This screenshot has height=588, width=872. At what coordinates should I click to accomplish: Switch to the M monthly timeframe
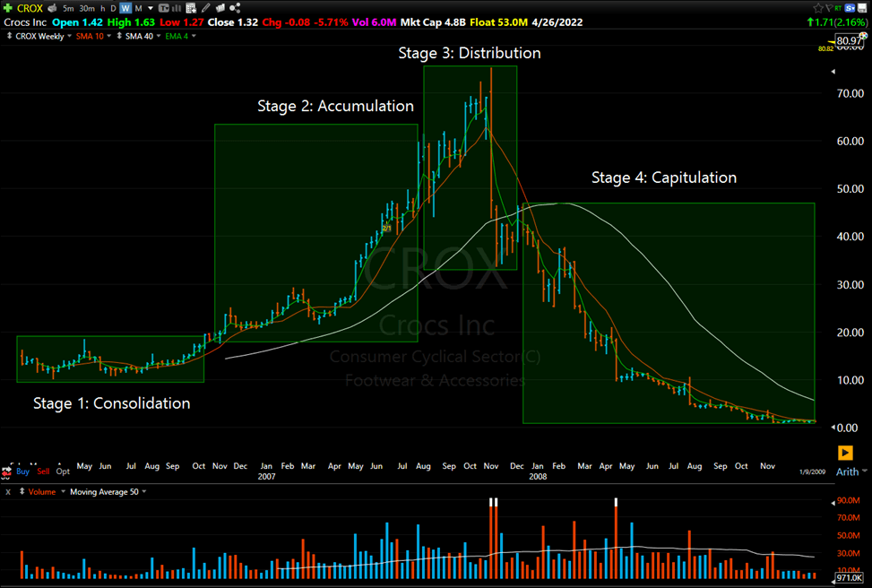click(x=139, y=8)
